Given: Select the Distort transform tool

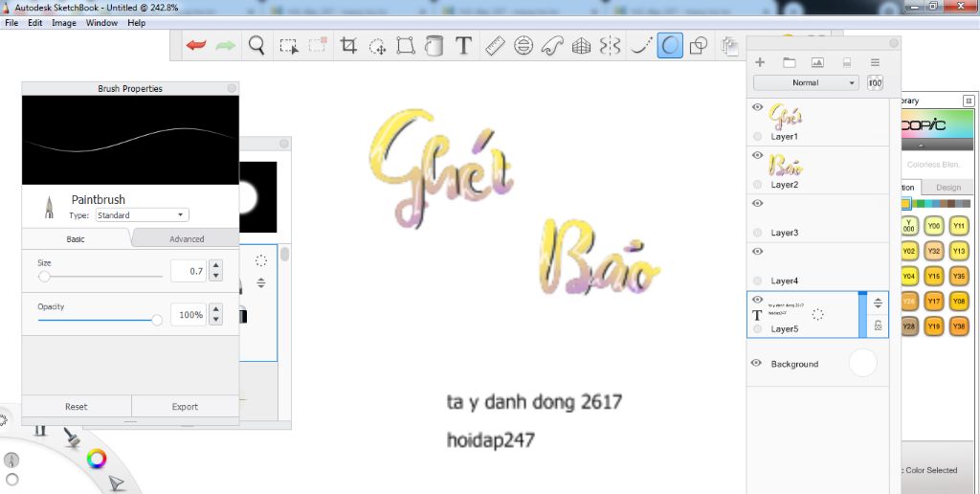Looking at the screenshot, I should click(406, 46).
